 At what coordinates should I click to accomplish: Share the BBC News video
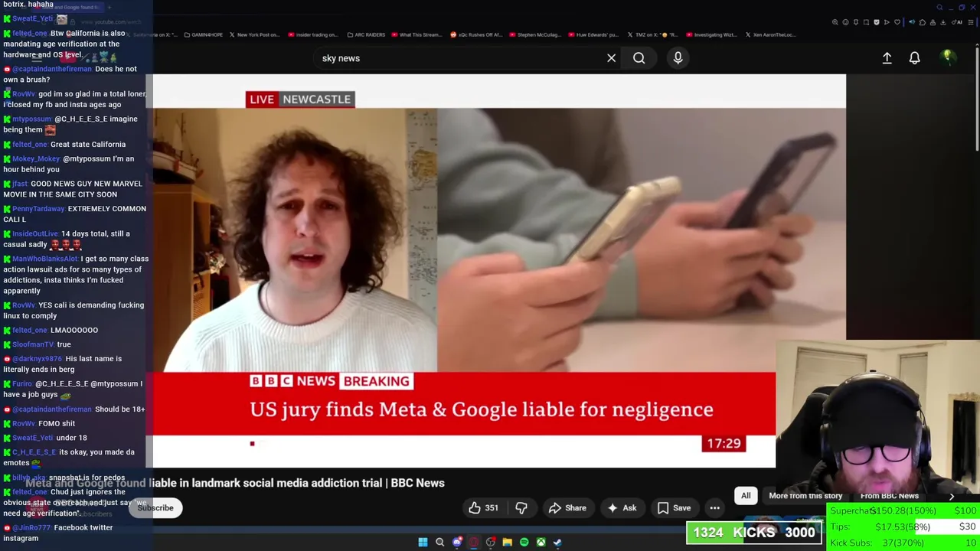pos(567,508)
